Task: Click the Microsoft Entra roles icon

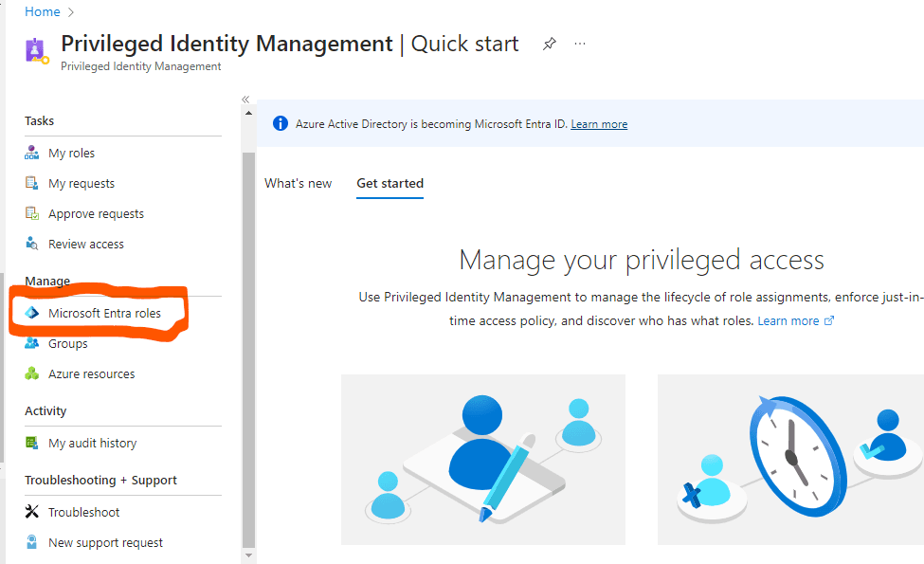Action: [32, 314]
